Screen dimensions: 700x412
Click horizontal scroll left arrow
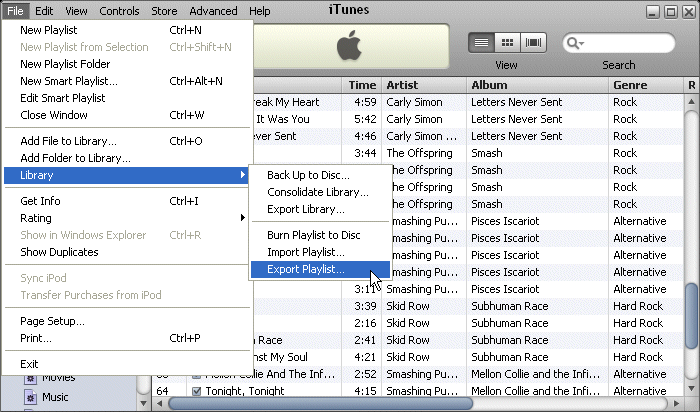(x=159, y=404)
